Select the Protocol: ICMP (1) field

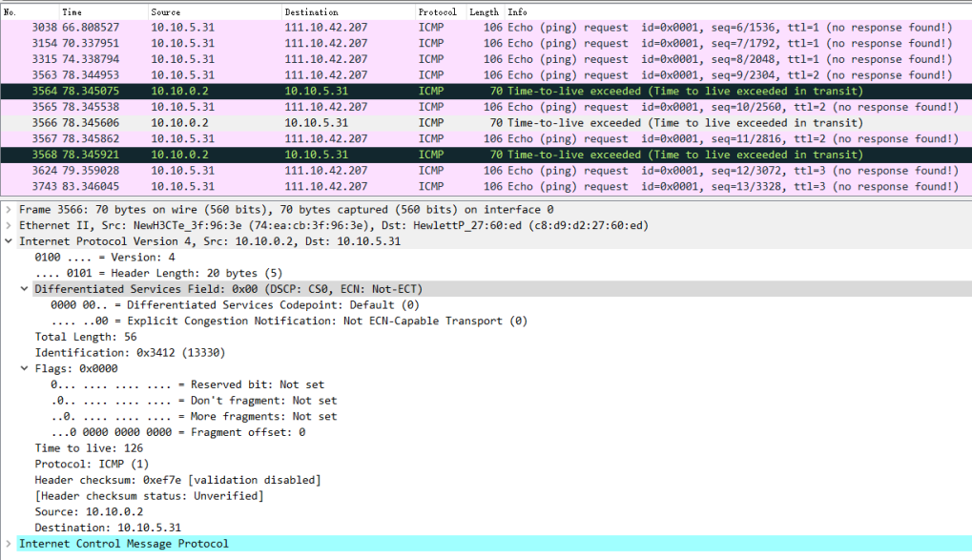coord(93,465)
